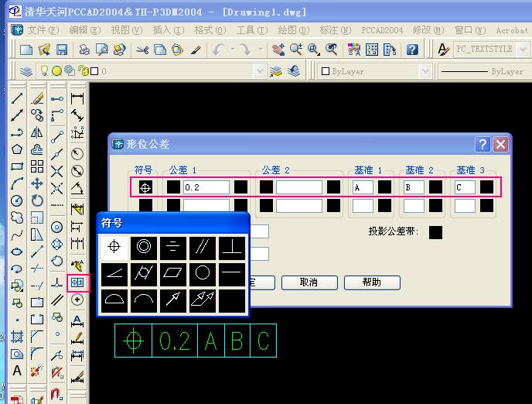This screenshot has height=404, width=532.
Task: Choose the Rotate tool
Action: (37, 200)
